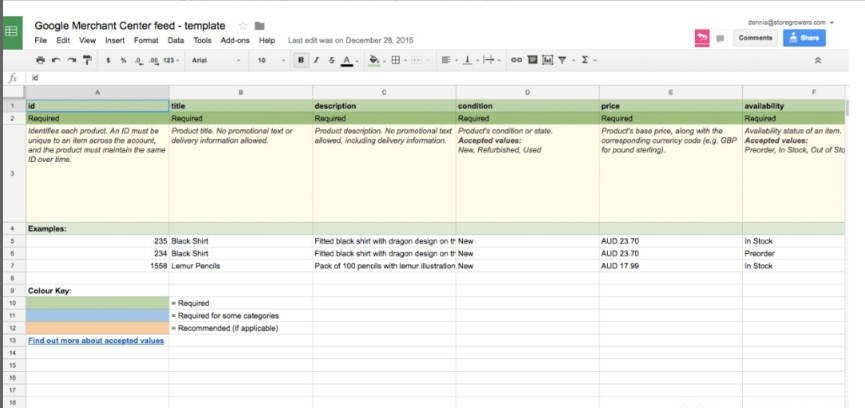
Task: Click the Comments button
Action: pos(755,38)
